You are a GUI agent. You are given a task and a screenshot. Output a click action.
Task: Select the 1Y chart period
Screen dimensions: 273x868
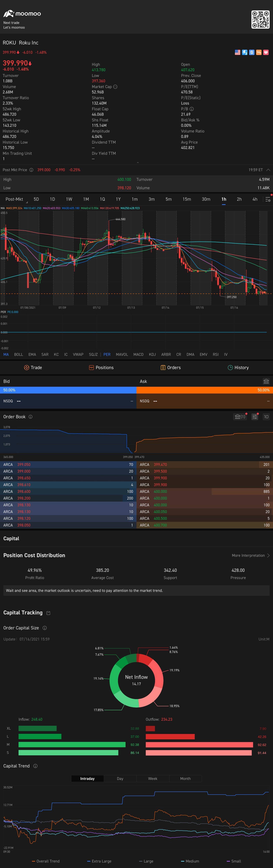click(x=118, y=199)
